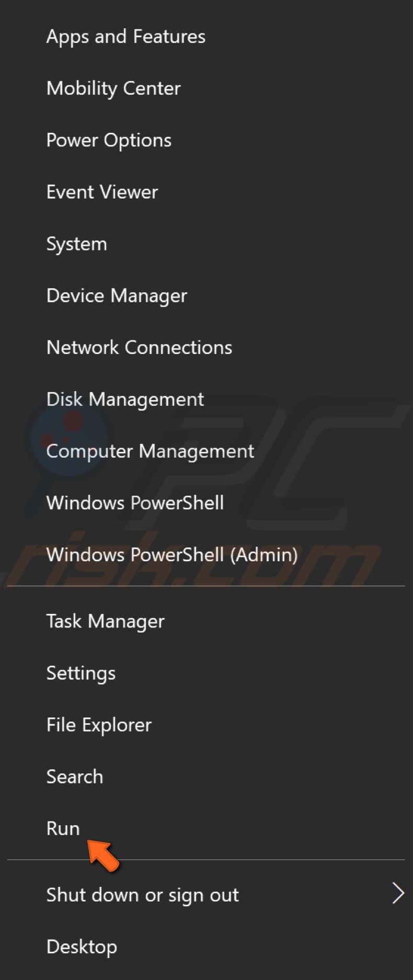Viewport: 413px width, 980px height.
Task: Select the Run command
Action: pos(63,828)
